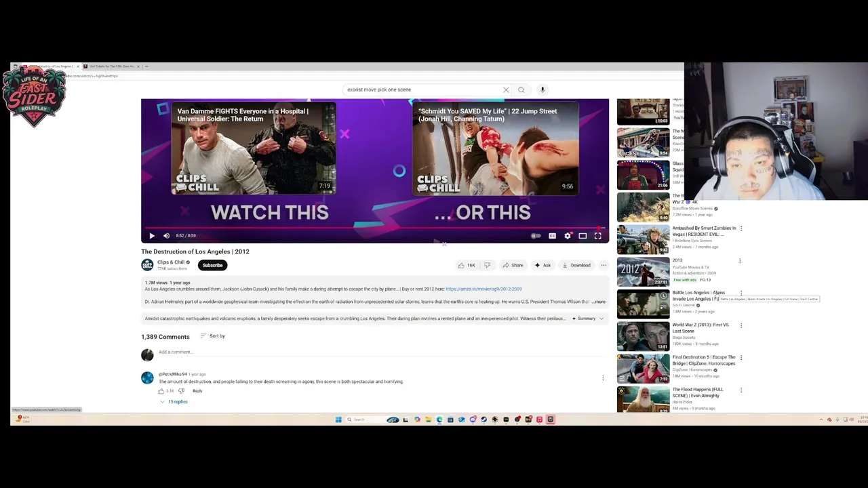Mute the video volume speaker icon

166,236
